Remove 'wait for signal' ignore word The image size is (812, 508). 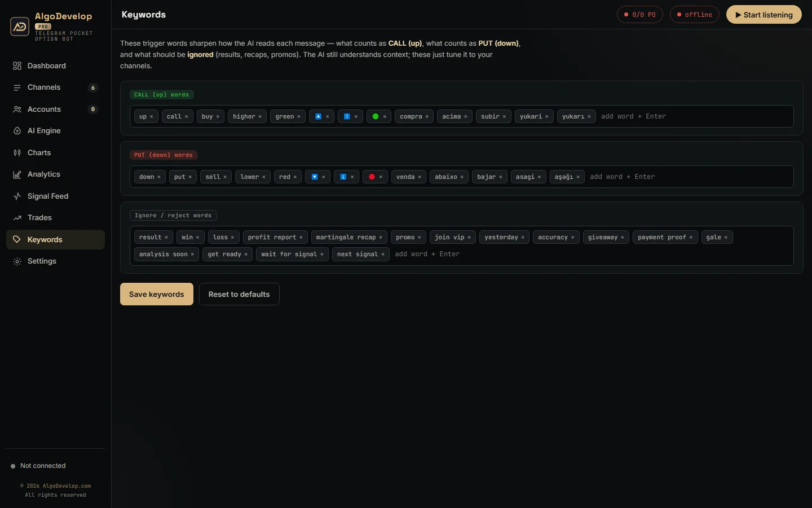(x=322, y=255)
